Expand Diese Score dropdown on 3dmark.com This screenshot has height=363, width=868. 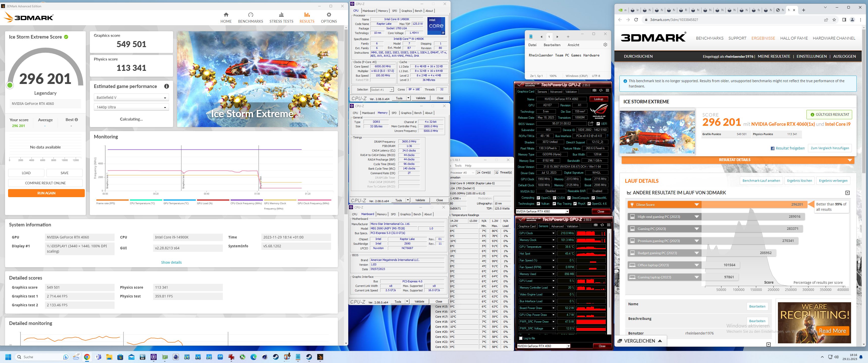(697, 204)
